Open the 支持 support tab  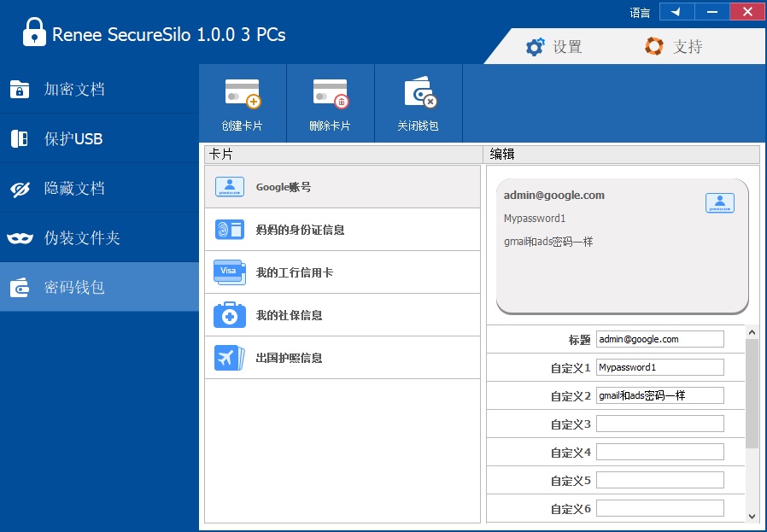click(x=674, y=46)
